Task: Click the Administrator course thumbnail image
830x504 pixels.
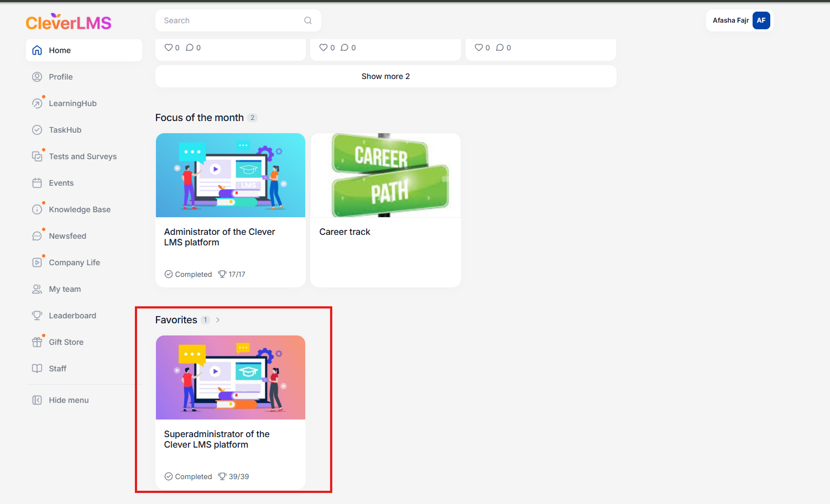Action: point(231,175)
